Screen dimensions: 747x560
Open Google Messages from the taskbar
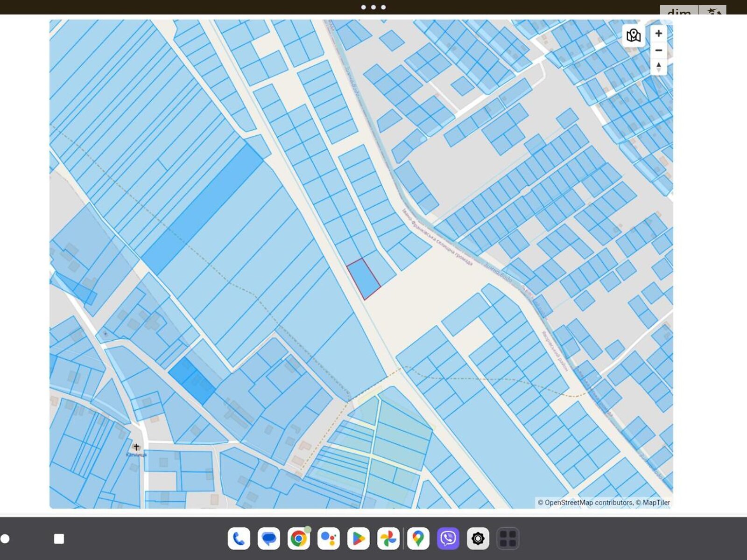pos(268,539)
